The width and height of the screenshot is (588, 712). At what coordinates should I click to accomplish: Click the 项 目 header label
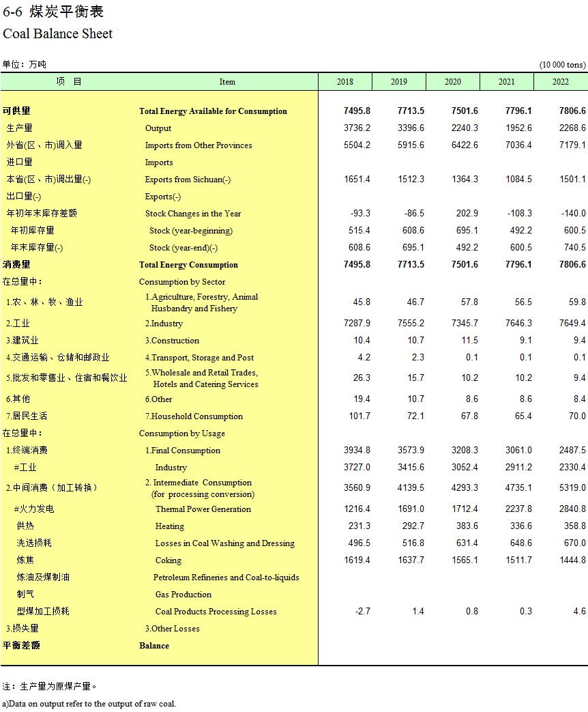click(x=69, y=82)
